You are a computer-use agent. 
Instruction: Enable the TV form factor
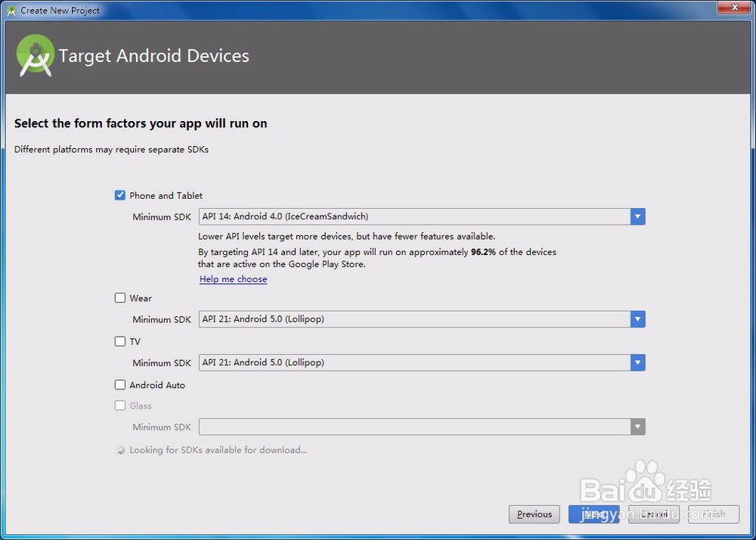click(119, 341)
